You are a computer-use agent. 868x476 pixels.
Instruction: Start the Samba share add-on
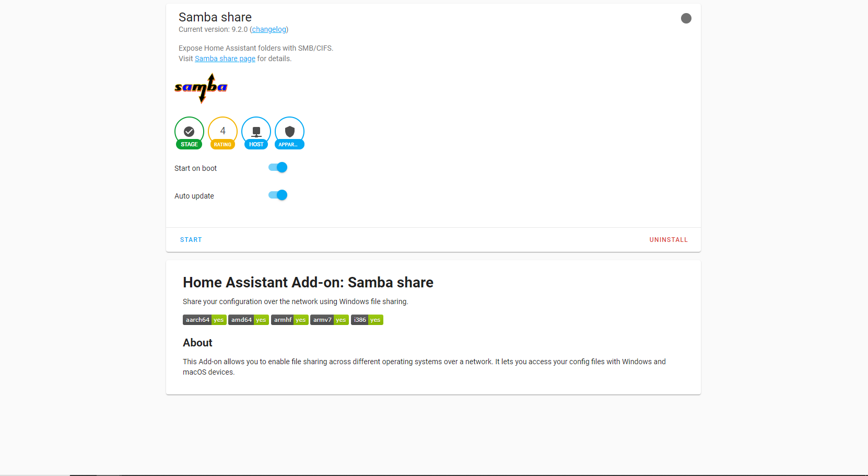click(191, 239)
